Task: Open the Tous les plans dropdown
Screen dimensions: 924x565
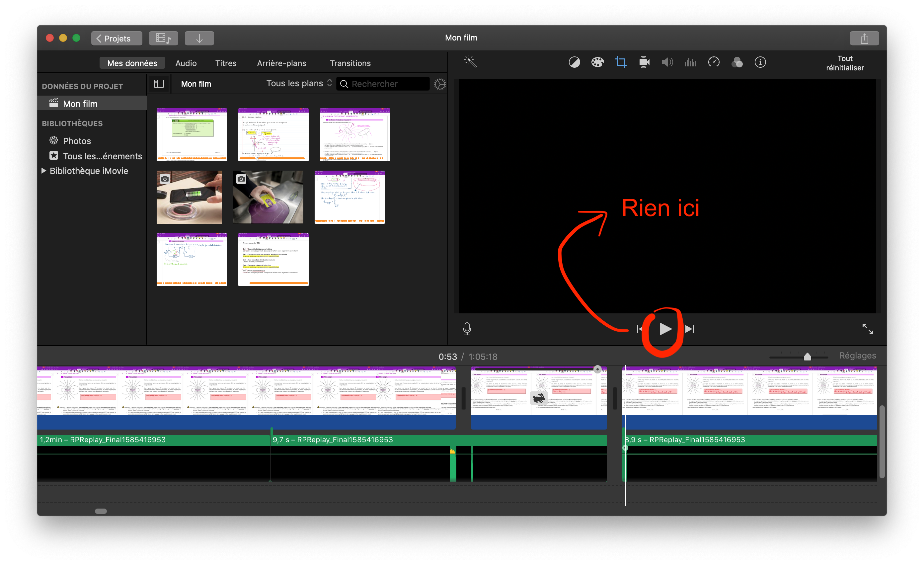Action: [x=299, y=83]
